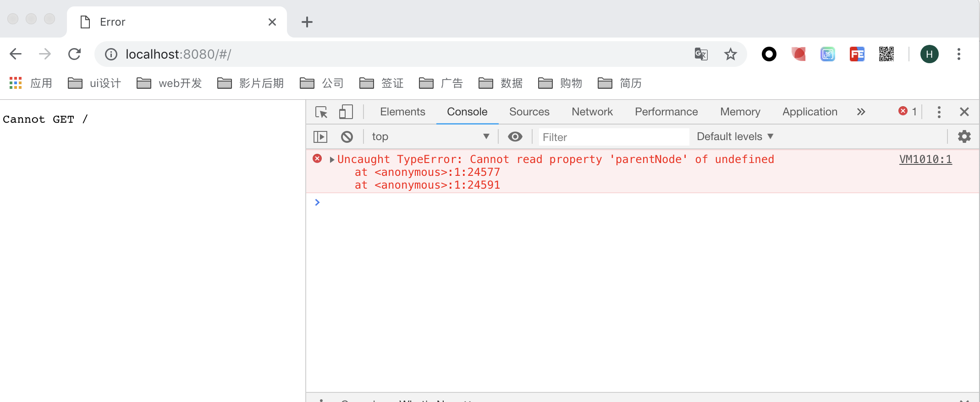Image resolution: width=980 pixels, height=402 pixels.
Task: Click the 'Cannot GET /' page text
Action: point(45,120)
